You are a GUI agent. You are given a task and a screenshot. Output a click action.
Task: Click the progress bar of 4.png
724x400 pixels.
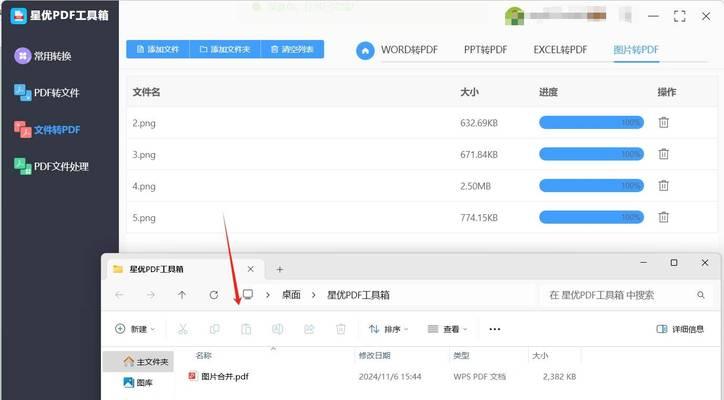tap(591, 186)
